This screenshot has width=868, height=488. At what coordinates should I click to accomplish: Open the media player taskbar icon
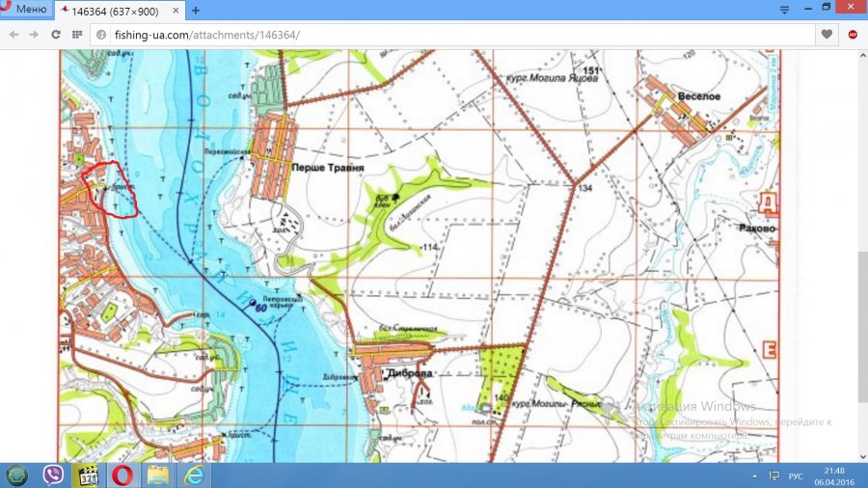(88, 475)
